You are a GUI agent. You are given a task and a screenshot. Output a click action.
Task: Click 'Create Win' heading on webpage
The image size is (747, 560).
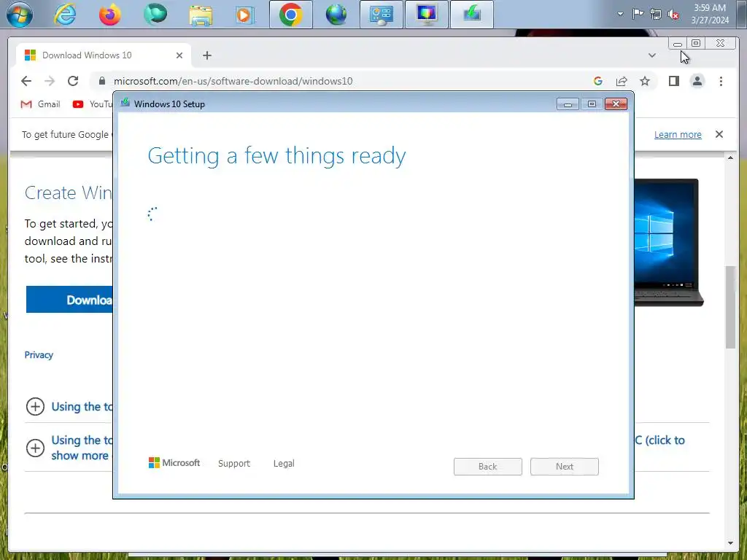click(69, 192)
